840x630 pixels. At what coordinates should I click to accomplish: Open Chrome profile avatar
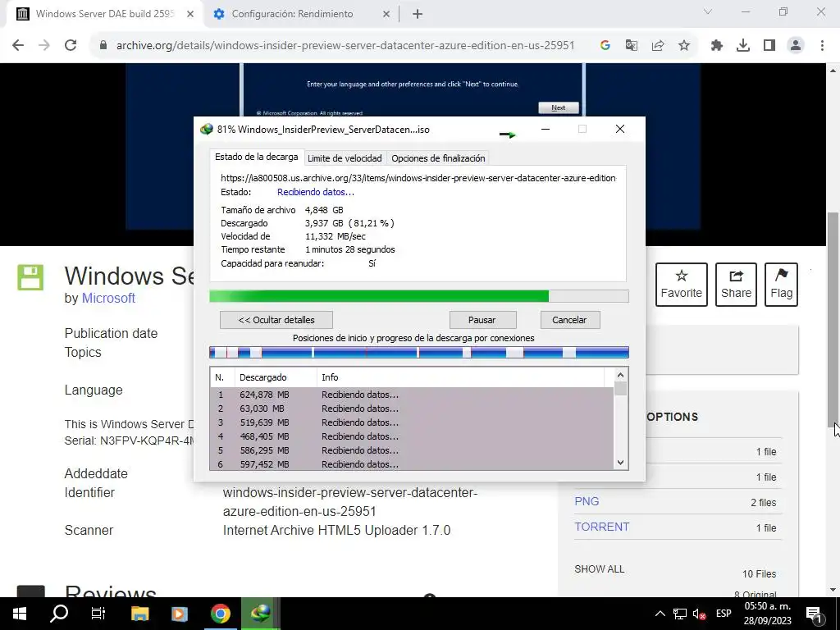click(796, 46)
